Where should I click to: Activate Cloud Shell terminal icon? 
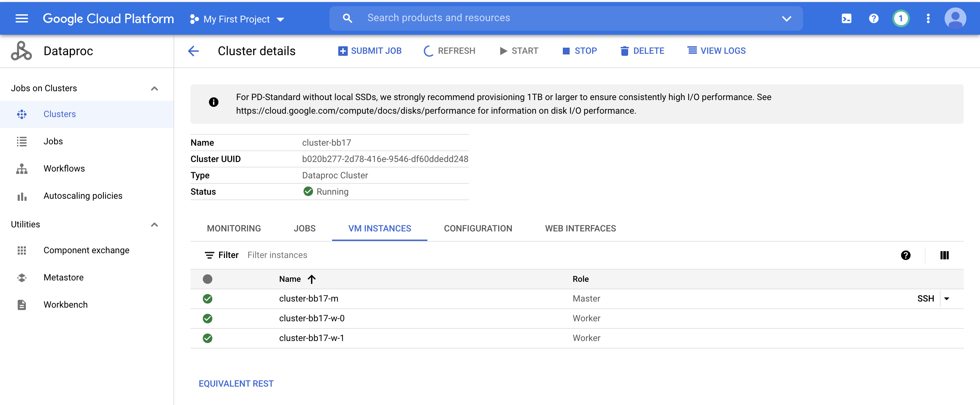coord(847,18)
